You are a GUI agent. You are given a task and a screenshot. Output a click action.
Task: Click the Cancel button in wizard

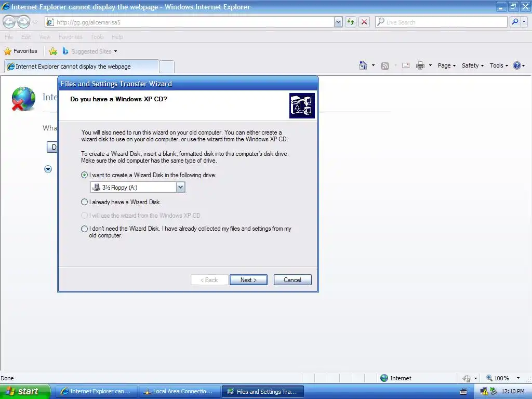click(292, 280)
